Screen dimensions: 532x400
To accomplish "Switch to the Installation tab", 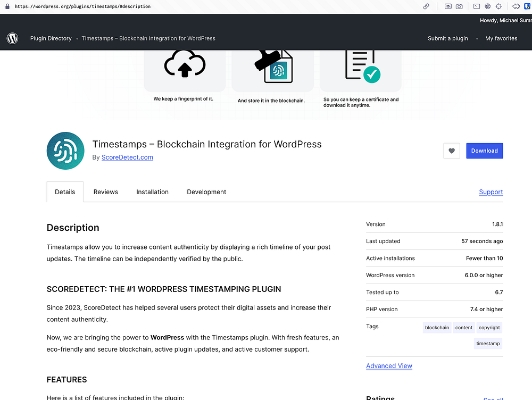I will [152, 192].
